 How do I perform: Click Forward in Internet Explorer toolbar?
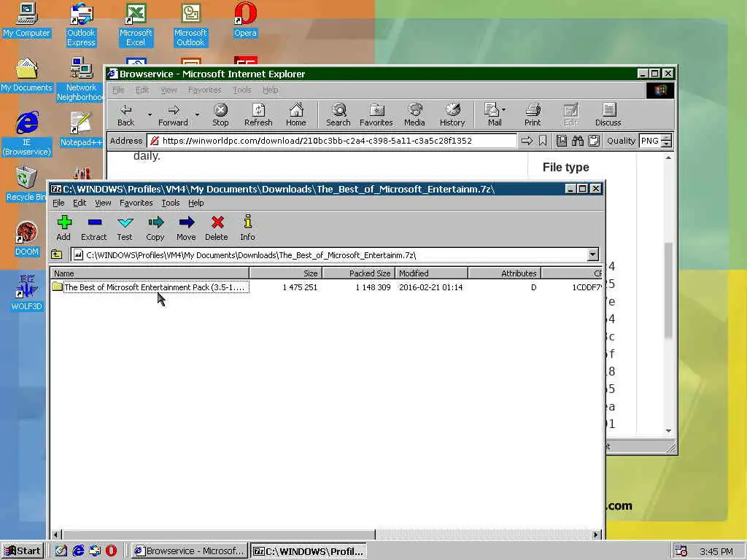174,115
